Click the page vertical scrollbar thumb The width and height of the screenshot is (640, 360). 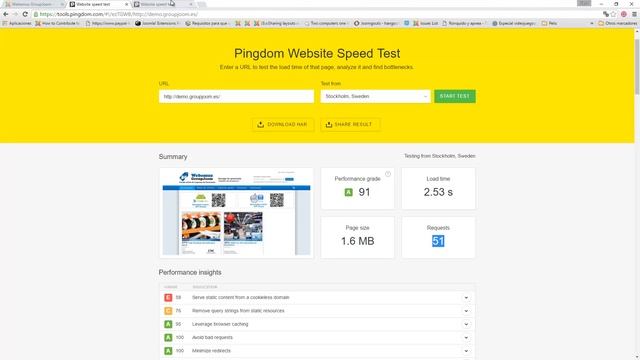click(x=637, y=67)
